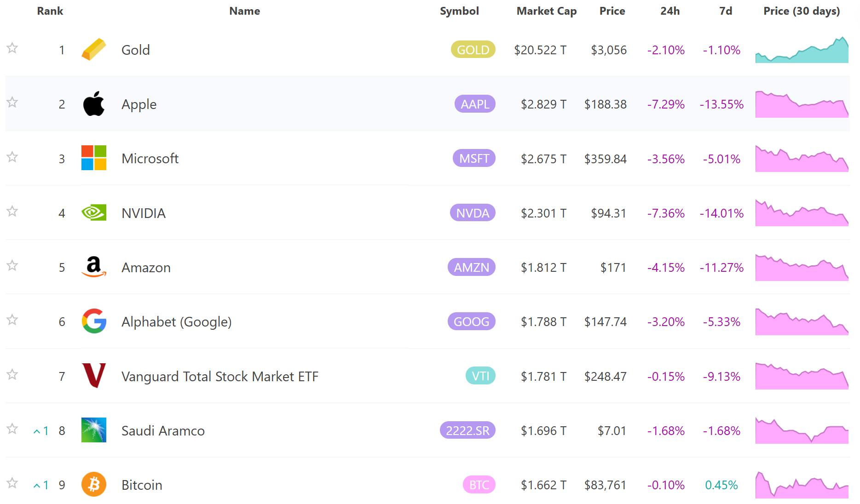Favorite Apple with its star
The height and width of the screenshot is (504, 860).
click(x=12, y=102)
